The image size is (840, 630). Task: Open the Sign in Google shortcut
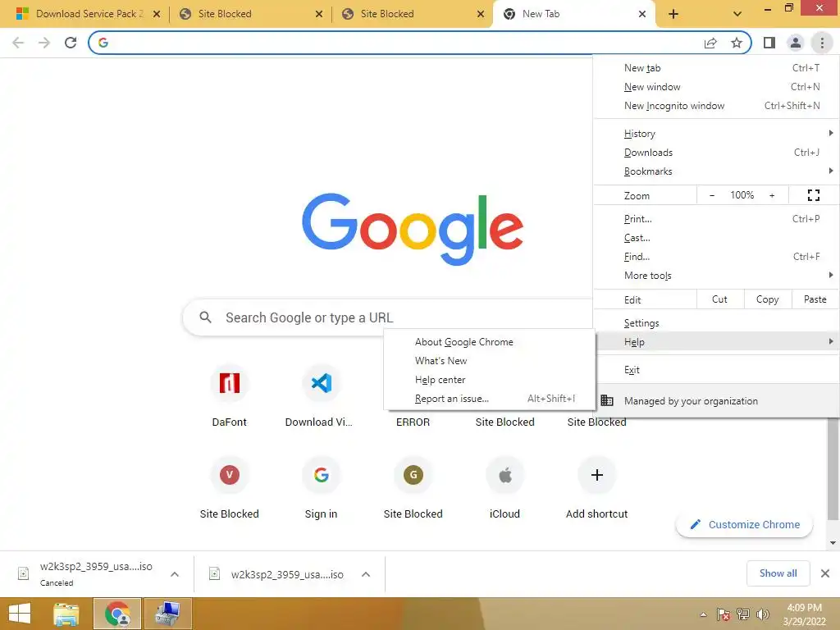322,475
